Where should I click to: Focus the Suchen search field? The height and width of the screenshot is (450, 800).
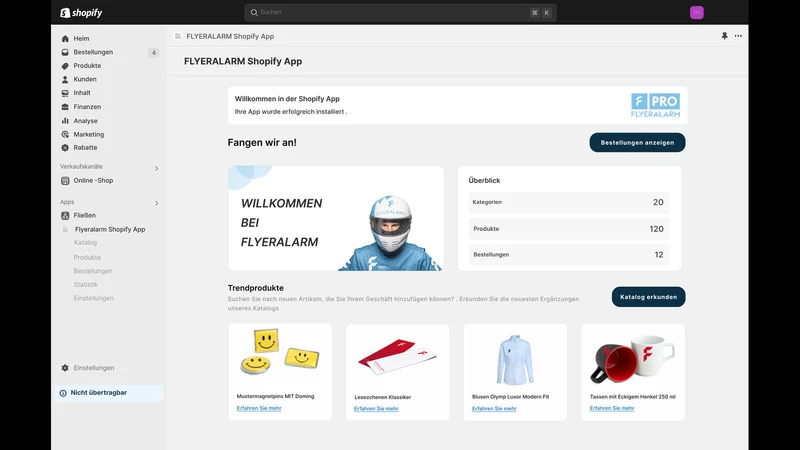(x=401, y=12)
